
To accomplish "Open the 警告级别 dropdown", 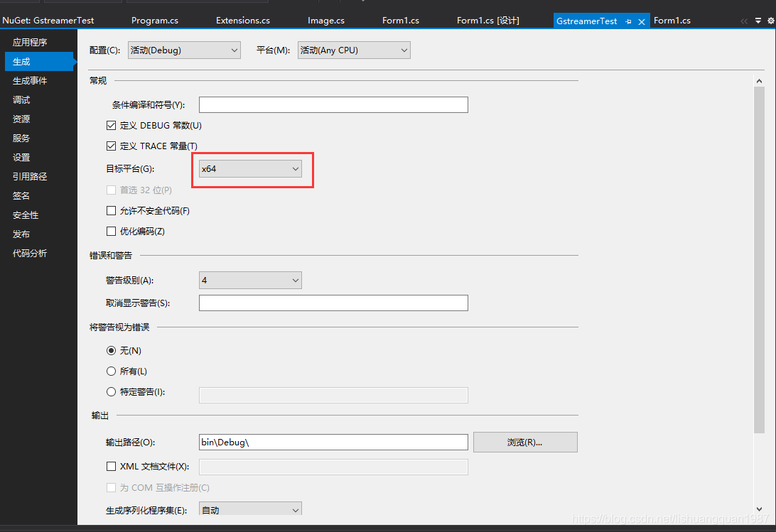I will pos(250,281).
